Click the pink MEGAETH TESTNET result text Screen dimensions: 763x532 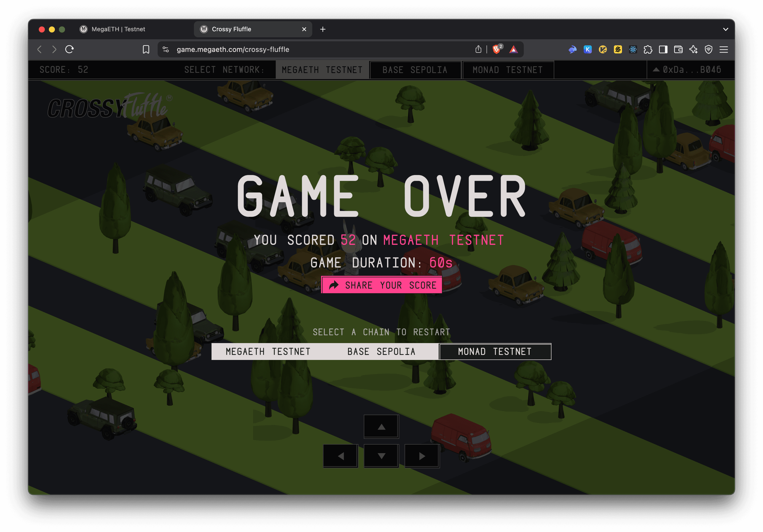coord(444,240)
